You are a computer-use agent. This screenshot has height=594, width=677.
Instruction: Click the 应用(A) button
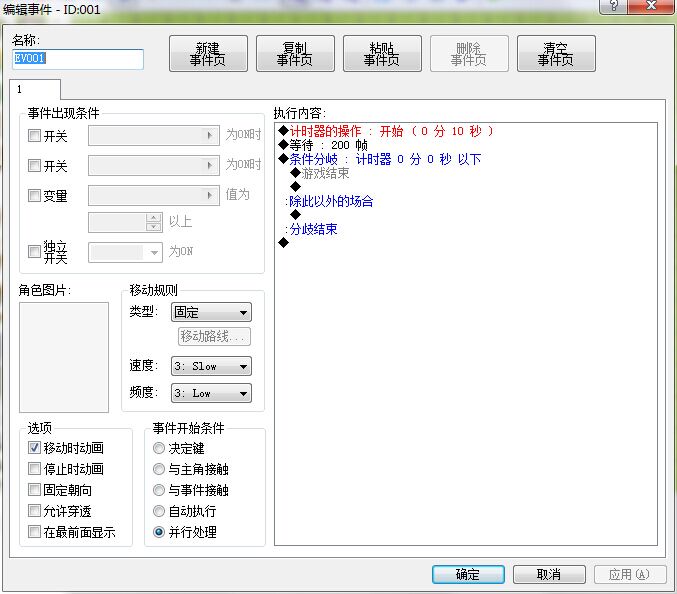coord(630,574)
